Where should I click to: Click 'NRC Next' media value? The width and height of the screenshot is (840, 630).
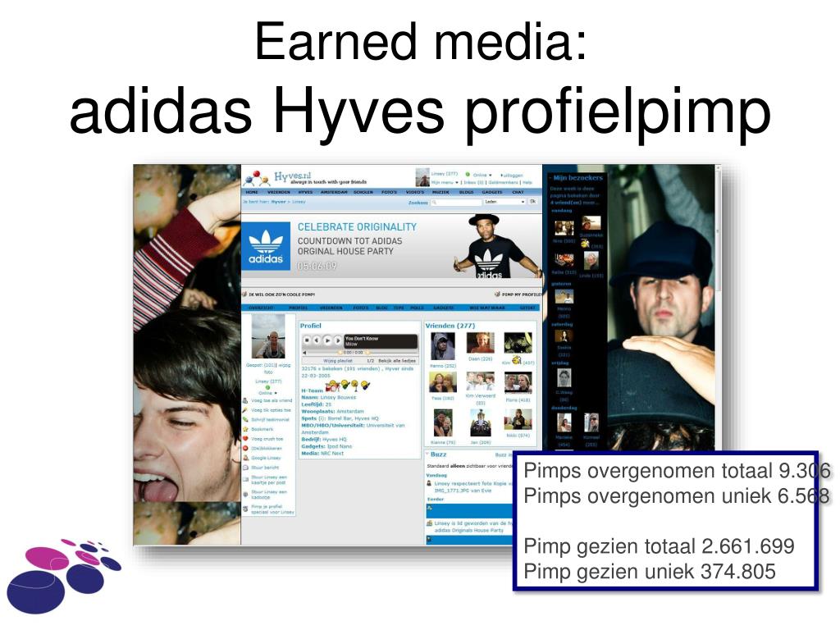pyautogui.click(x=332, y=453)
